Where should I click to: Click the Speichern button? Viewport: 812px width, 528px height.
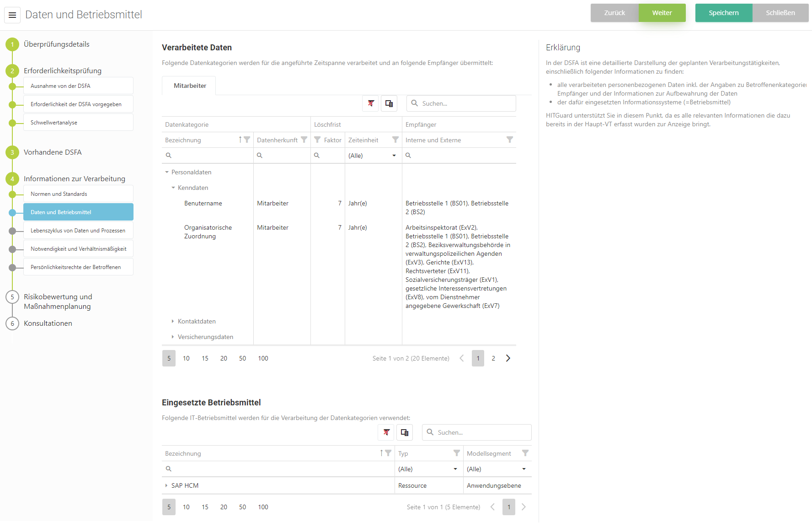pyautogui.click(x=723, y=13)
